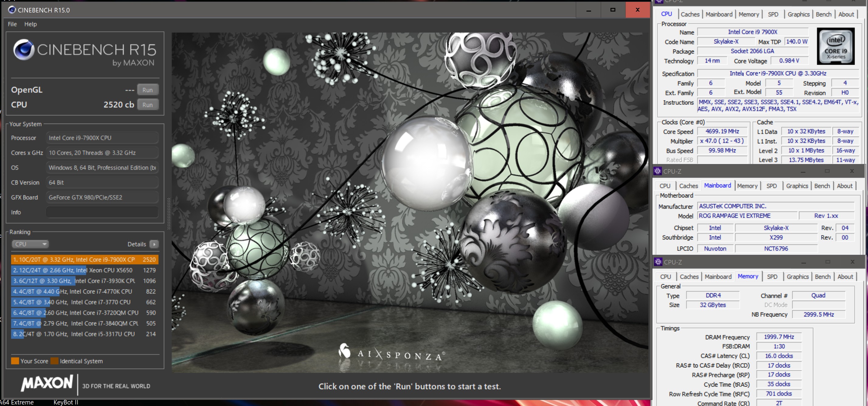Run the OpenGL benchmark
The image size is (868, 406).
pos(147,90)
